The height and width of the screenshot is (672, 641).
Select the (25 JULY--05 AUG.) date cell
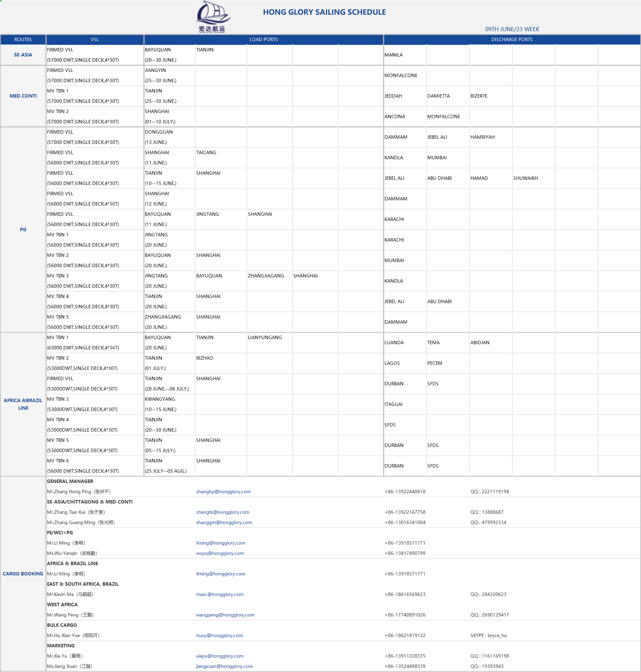pos(169,471)
